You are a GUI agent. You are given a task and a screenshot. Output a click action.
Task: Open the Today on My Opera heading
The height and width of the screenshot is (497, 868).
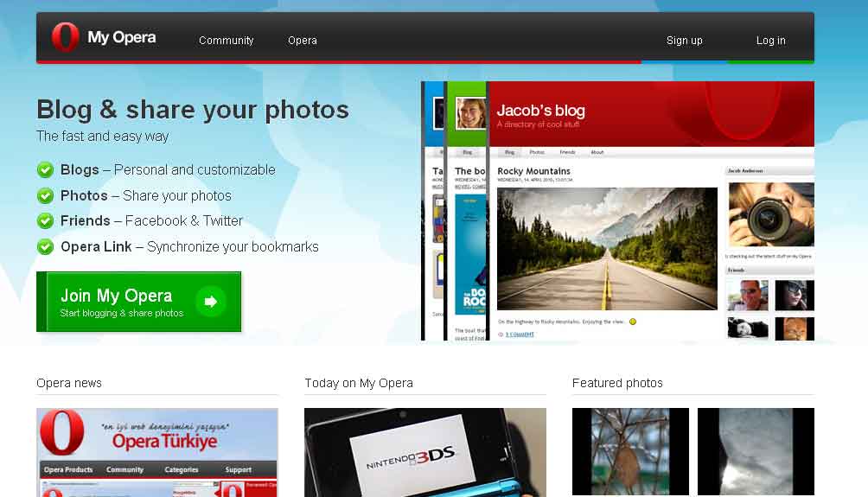coord(359,383)
